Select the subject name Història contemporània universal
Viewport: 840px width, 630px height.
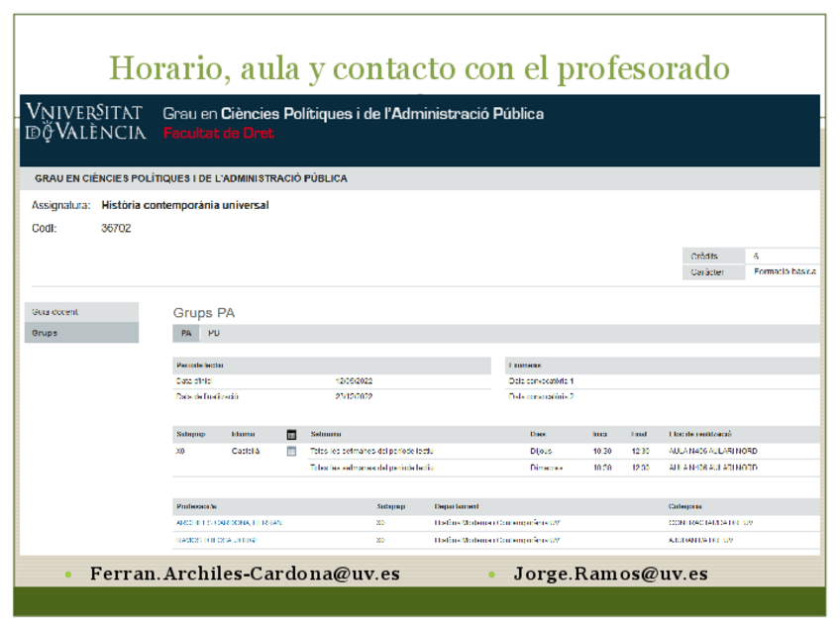coord(185,205)
